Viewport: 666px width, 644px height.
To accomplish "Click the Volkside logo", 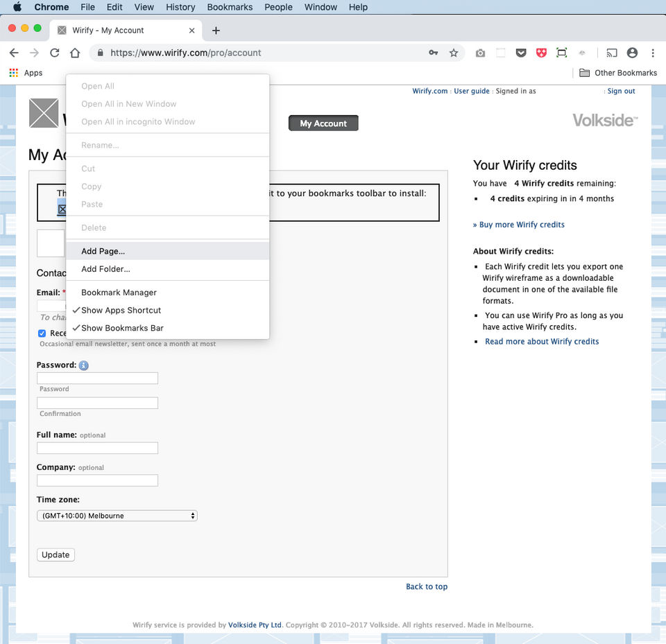I will 605,120.
